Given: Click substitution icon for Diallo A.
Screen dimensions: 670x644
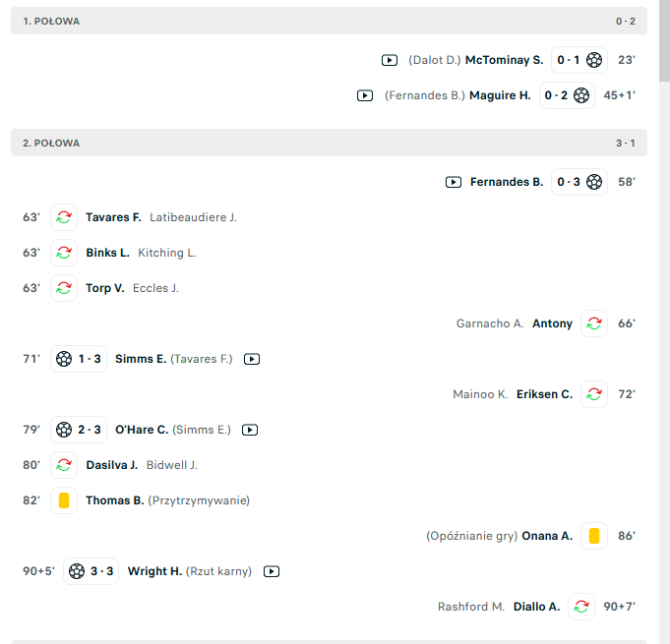Looking at the screenshot, I should pyautogui.click(x=581, y=607).
